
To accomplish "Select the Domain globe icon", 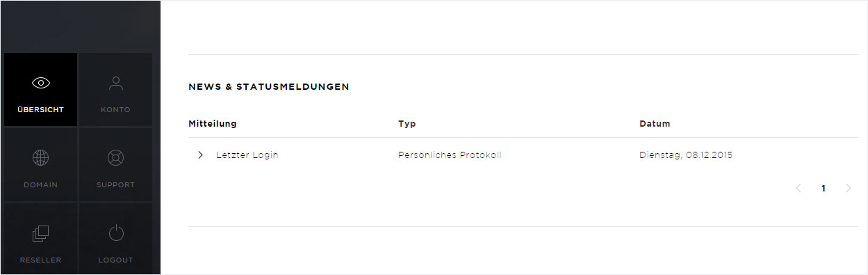I will 41,158.
